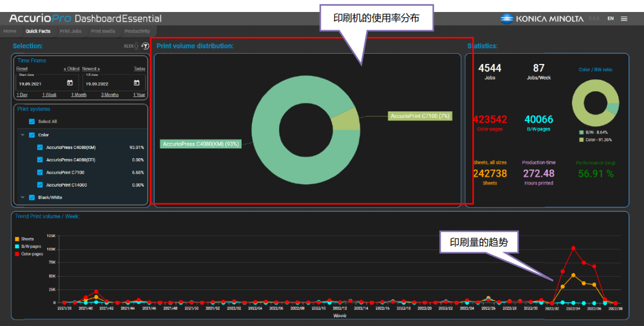Screen dimensions: 644x326
Task: Set the time frame to 1 Year
Action: pyautogui.click(x=139, y=95)
